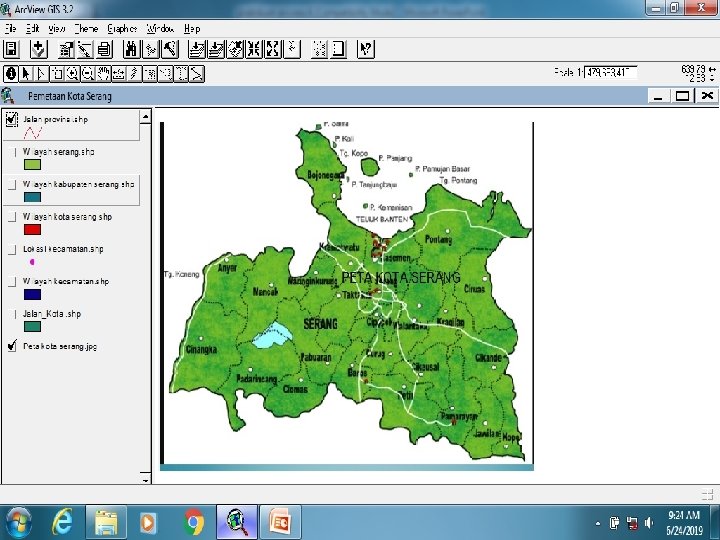The image size is (720, 540).
Task: Click the Find binoculars icon
Action: [131, 49]
